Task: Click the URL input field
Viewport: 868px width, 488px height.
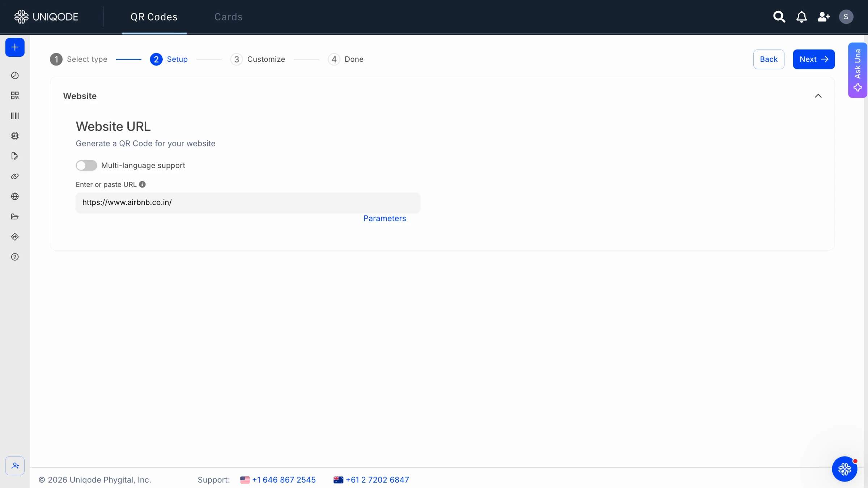Action: point(248,203)
